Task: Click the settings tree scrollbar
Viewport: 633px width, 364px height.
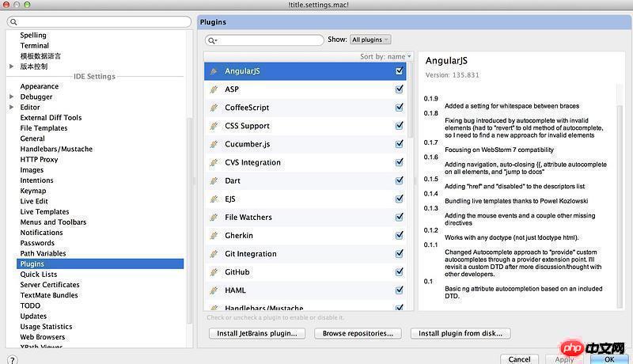Action: (x=189, y=220)
